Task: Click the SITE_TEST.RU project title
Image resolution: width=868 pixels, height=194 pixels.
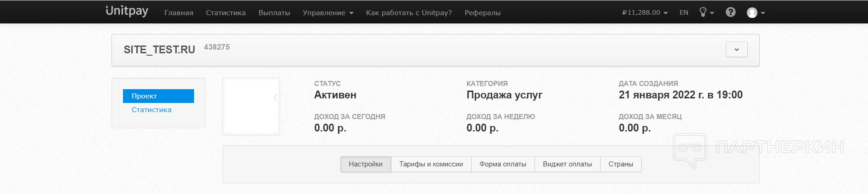Action: tap(159, 50)
